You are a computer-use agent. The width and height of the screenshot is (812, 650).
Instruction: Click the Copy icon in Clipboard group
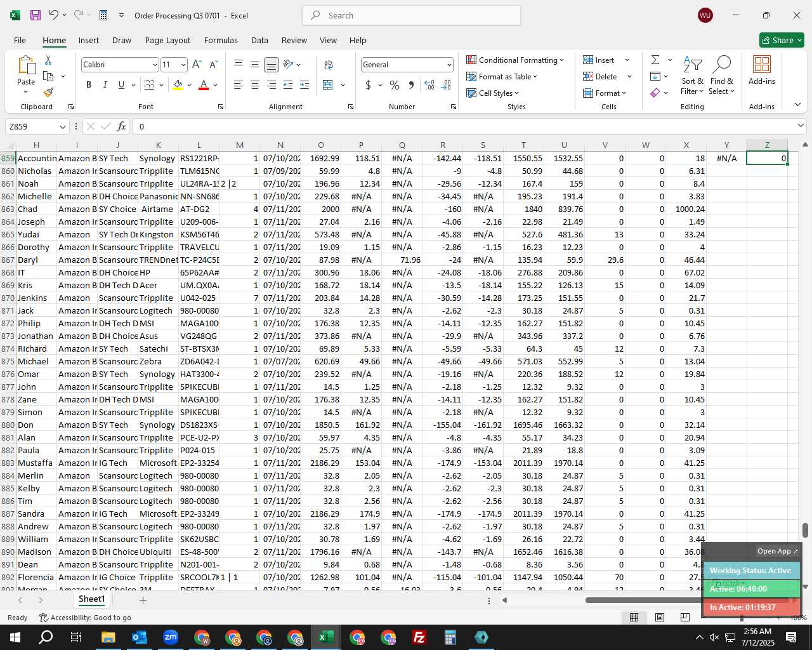click(x=48, y=76)
